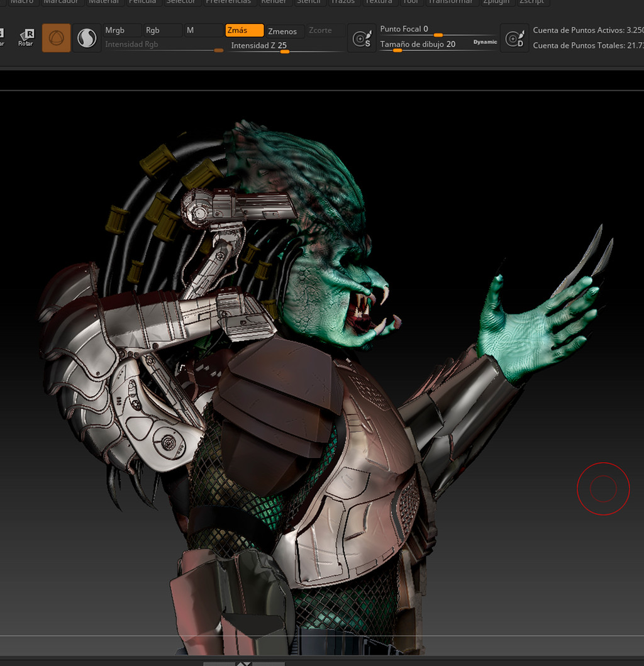Enable the M material mode
644x666 pixels.
click(x=204, y=30)
